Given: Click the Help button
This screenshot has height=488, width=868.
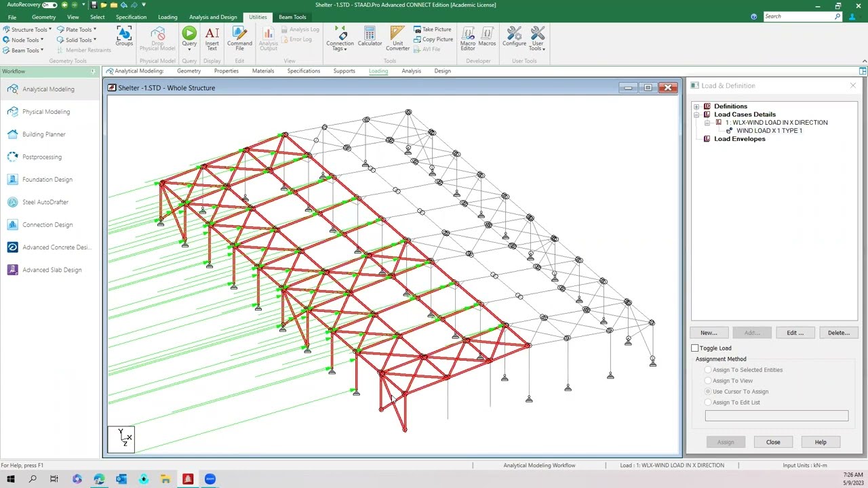Looking at the screenshot, I should tap(821, 442).
